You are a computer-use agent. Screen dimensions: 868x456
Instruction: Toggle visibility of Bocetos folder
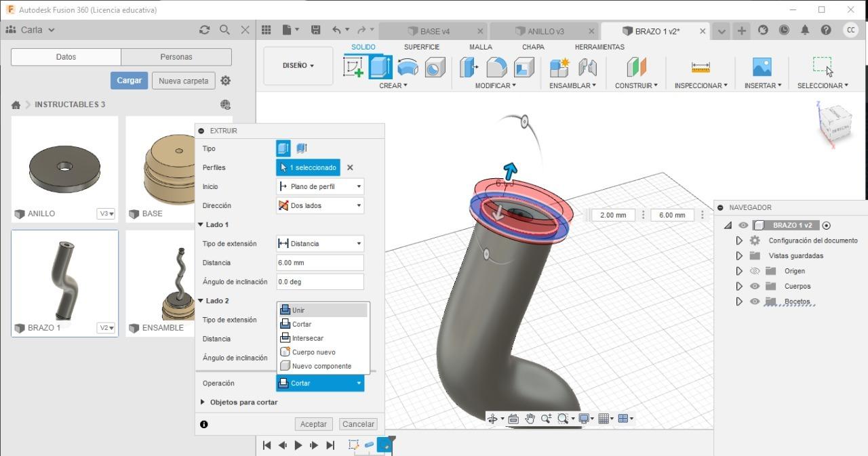[755, 302]
